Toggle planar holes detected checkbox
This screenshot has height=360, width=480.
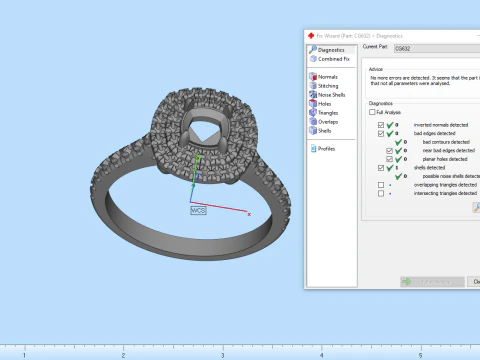389,159
